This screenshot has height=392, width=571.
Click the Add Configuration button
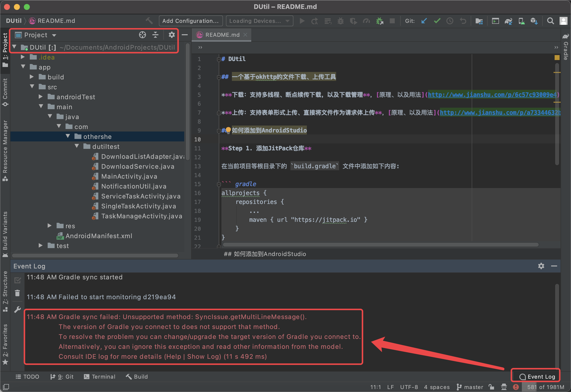pyautogui.click(x=190, y=21)
